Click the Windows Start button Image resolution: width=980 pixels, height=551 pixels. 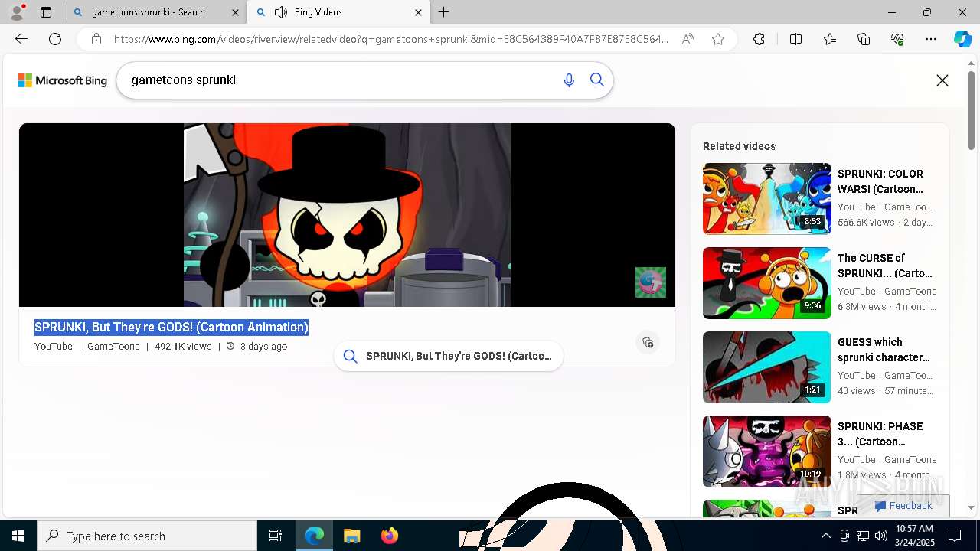18,536
